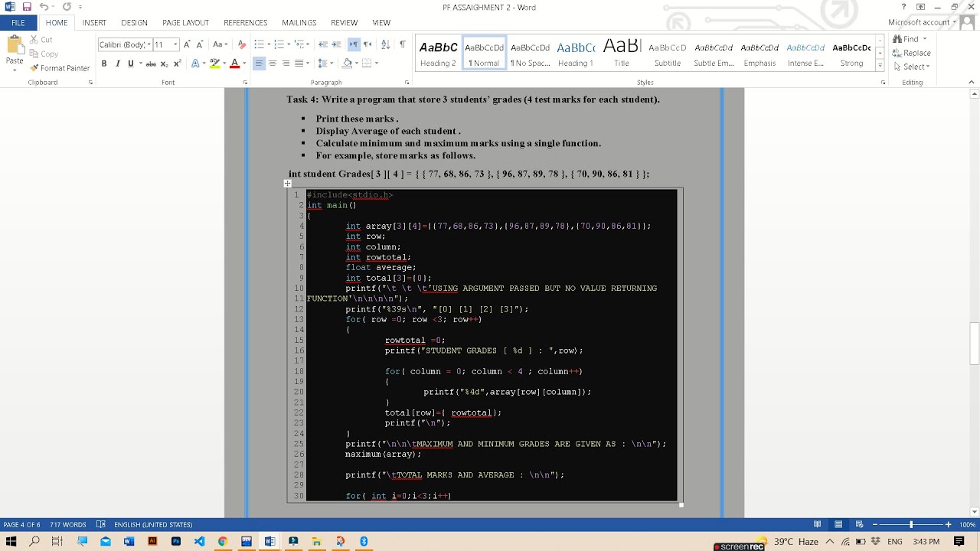Undo the last action

point(44,7)
